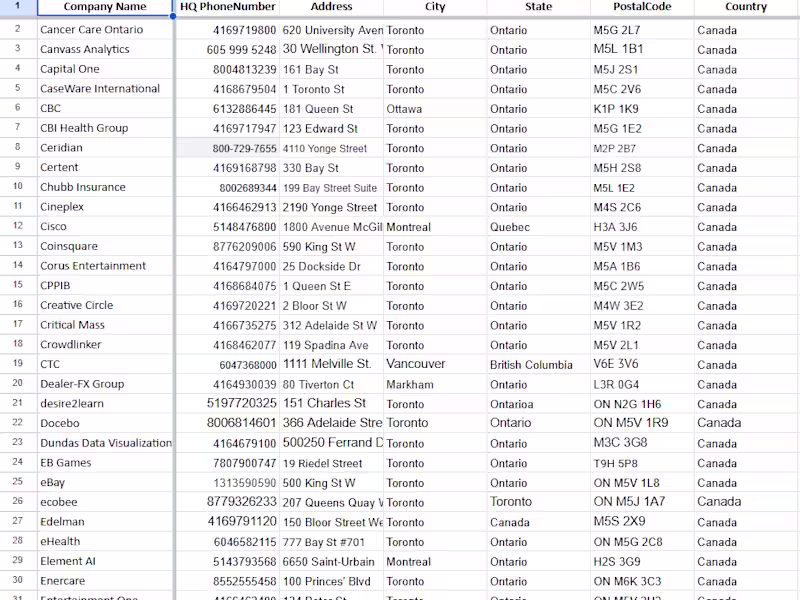Click the Critical Mass cell
Image resolution: width=800 pixels, height=600 pixels.
(x=105, y=325)
